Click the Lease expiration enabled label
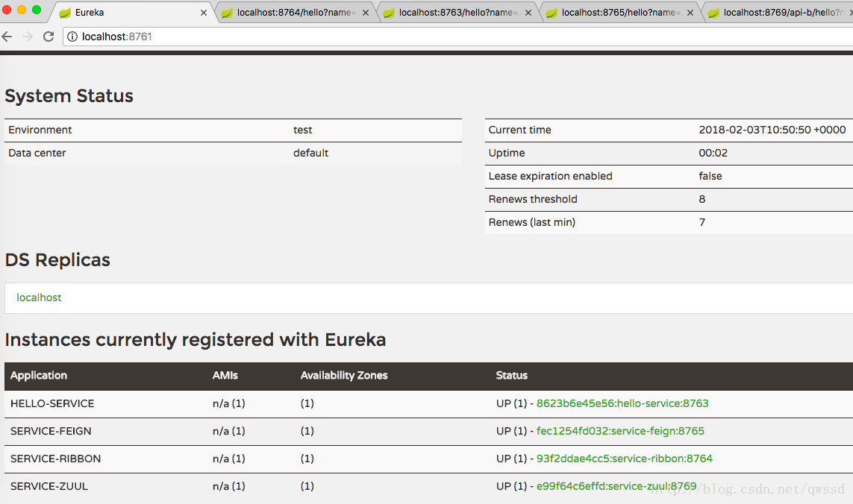The width and height of the screenshot is (853, 504). [550, 176]
